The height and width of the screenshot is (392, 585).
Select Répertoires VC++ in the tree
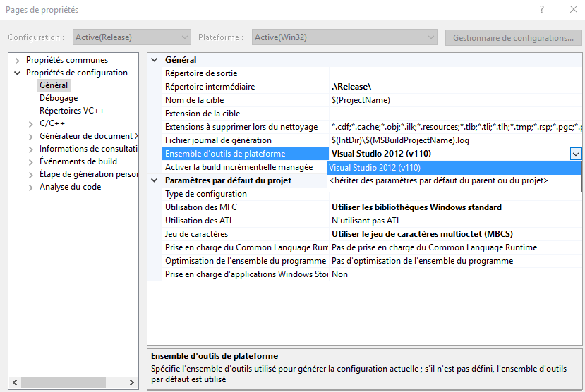(72, 111)
